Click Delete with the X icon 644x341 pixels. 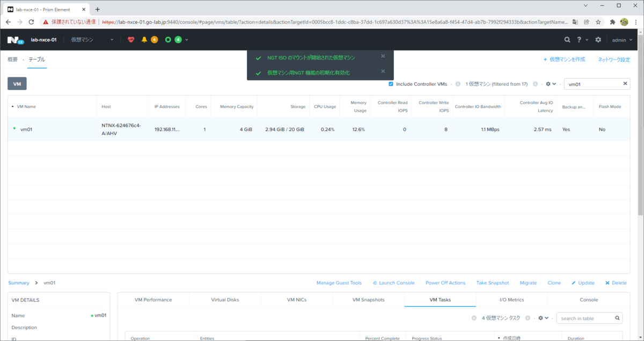[616, 282]
